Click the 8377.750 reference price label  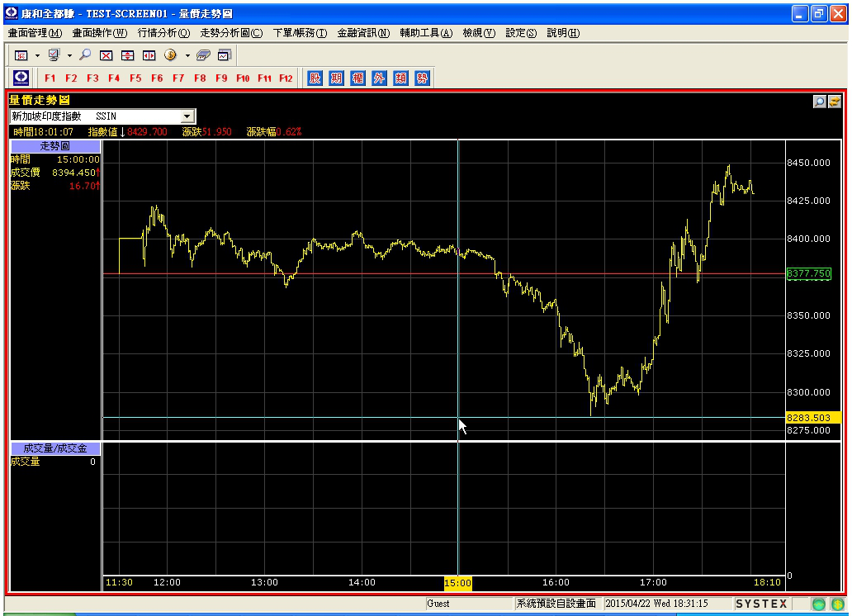click(x=809, y=273)
